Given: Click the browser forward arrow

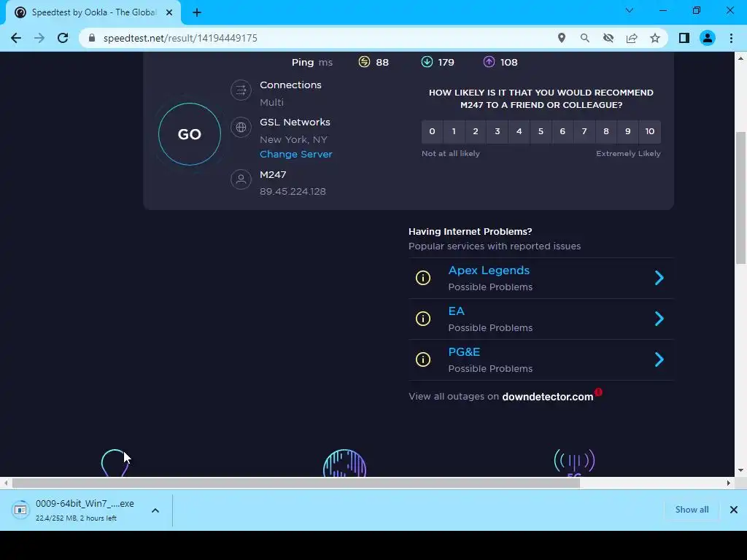Looking at the screenshot, I should [x=39, y=38].
